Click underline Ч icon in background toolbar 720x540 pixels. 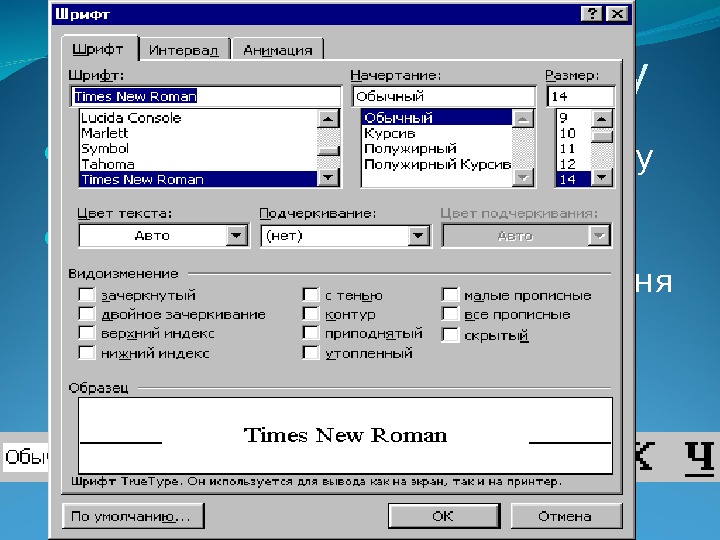(700, 457)
